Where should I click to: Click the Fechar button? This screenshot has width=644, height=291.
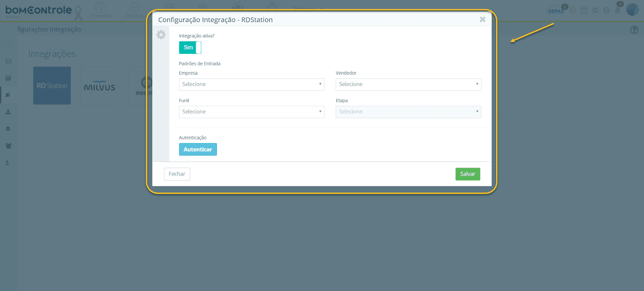click(x=177, y=174)
